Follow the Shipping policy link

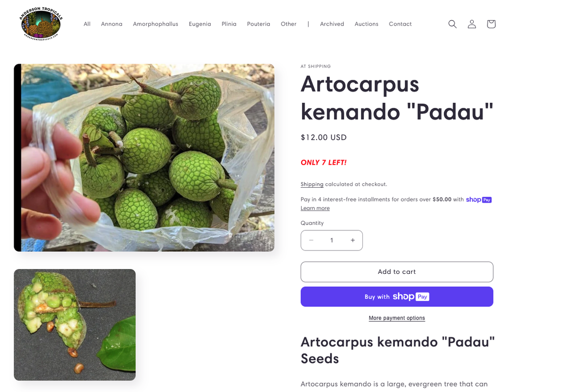click(x=312, y=184)
